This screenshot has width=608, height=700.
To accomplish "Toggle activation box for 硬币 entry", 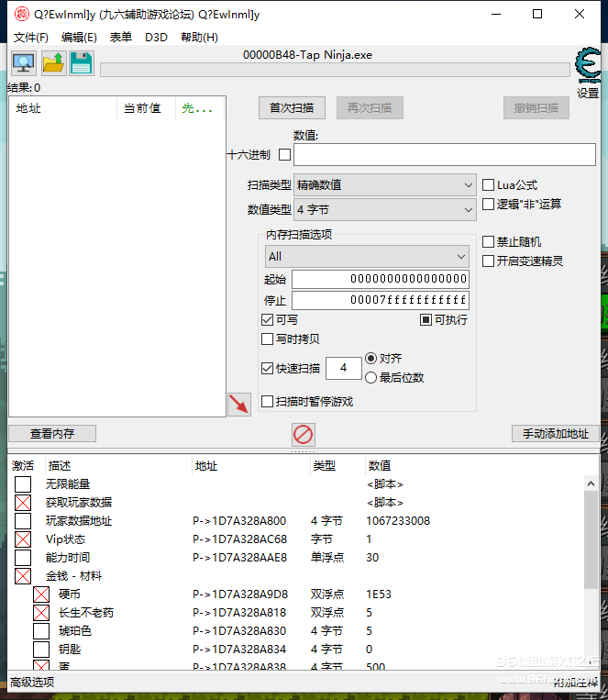I will coord(41,594).
